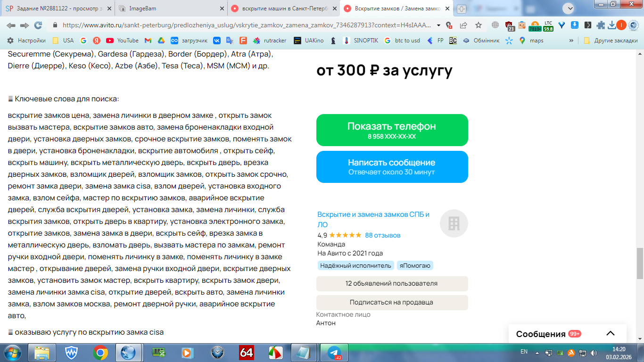Open the tab search dropdown arrow
Viewport: 644px width, 362px height.
570,8
